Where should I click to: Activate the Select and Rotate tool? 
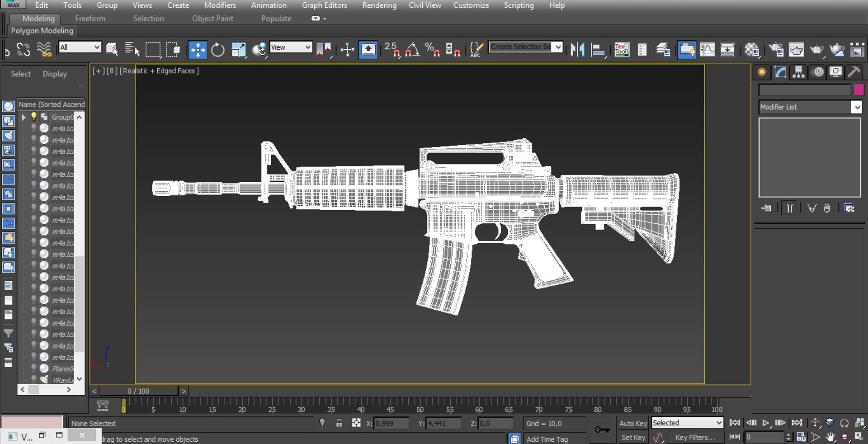[218, 49]
